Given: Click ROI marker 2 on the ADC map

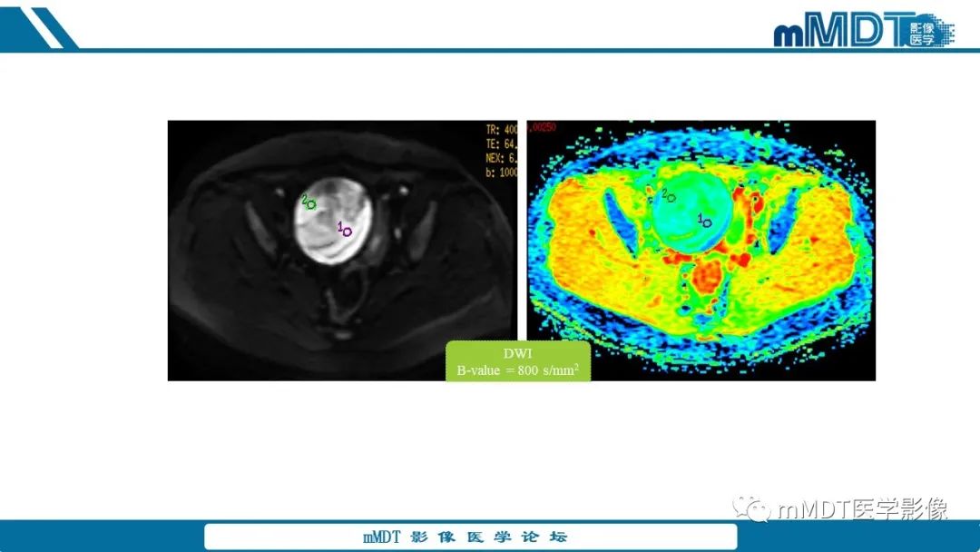Looking at the screenshot, I should pos(668,196).
